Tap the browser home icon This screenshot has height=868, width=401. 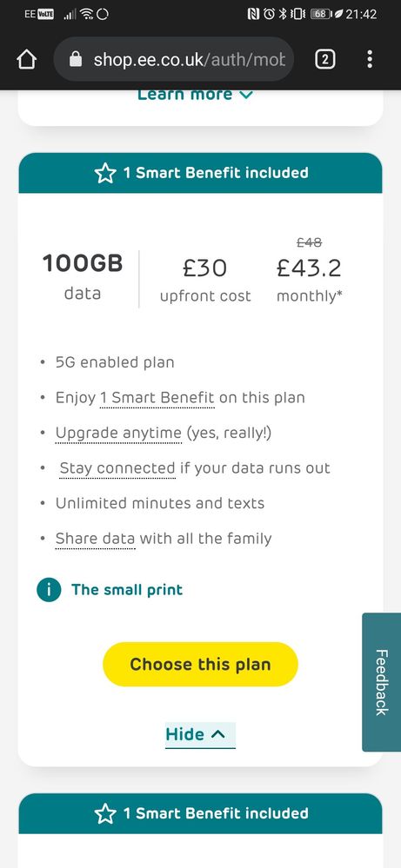click(26, 60)
